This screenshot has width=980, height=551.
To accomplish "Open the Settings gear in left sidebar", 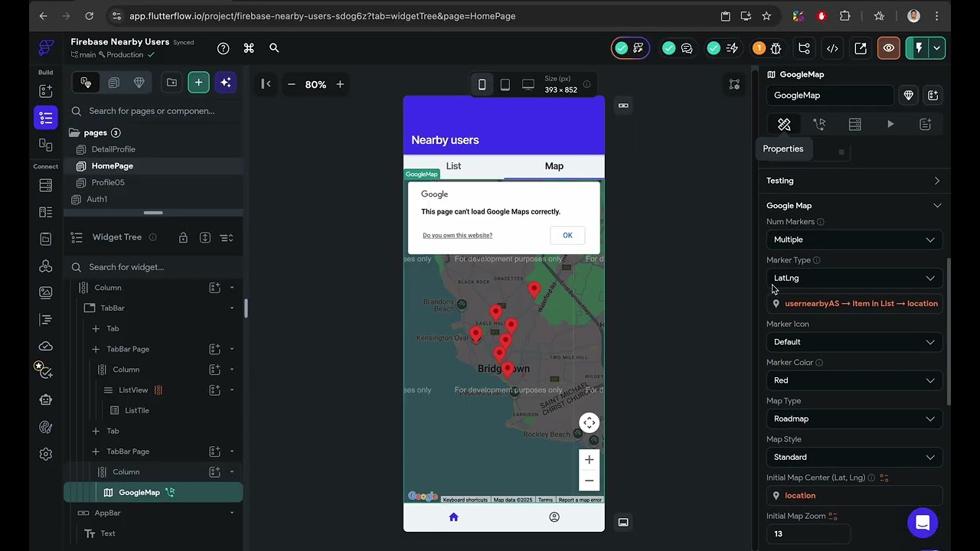I will click(46, 454).
